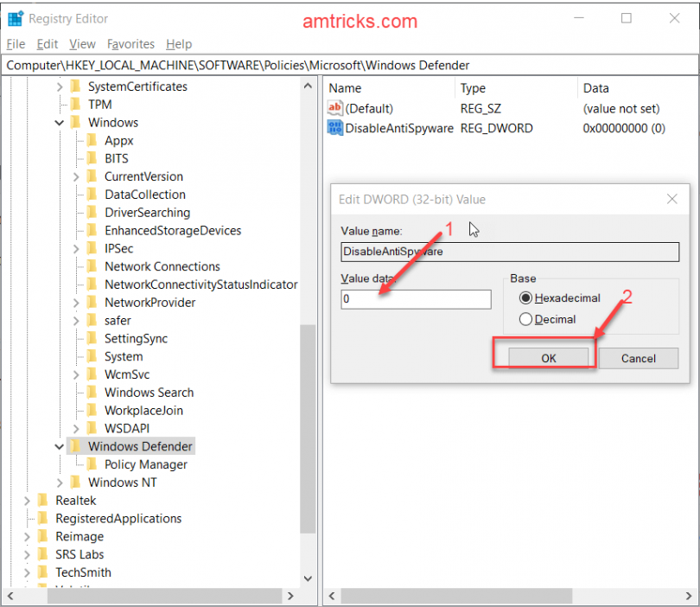Image resolution: width=700 pixels, height=607 pixels.
Task: Select the Policy Manager folder icon
Action: pyautogui.click(x=93, y=464)
